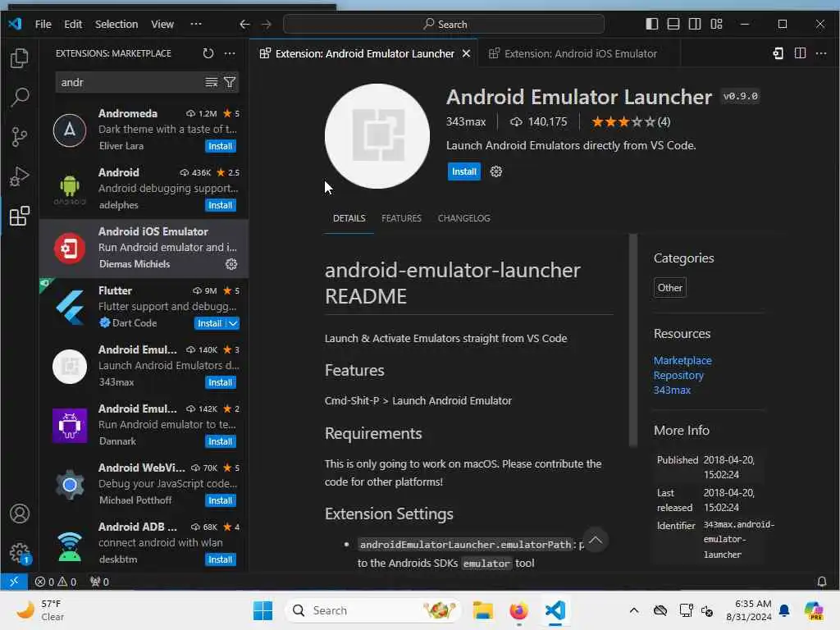Open the filter extensions funnel menu
The image size is (840, 630).
tap(230, 82)
